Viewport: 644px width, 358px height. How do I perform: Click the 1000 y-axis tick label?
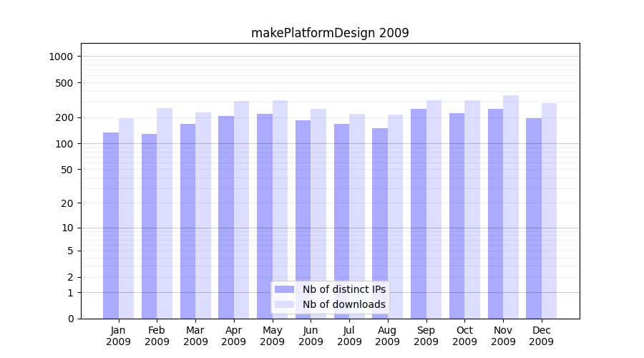pos(62,57)
